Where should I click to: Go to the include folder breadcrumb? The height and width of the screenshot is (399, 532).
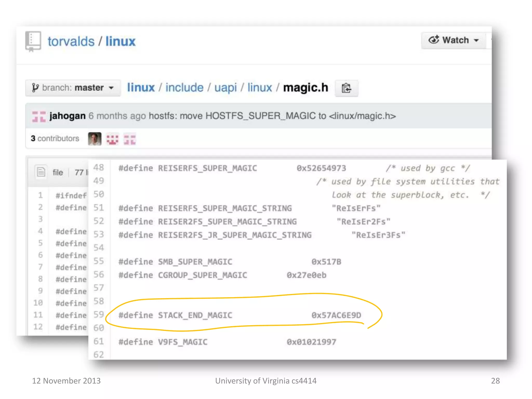click(184, 88)
